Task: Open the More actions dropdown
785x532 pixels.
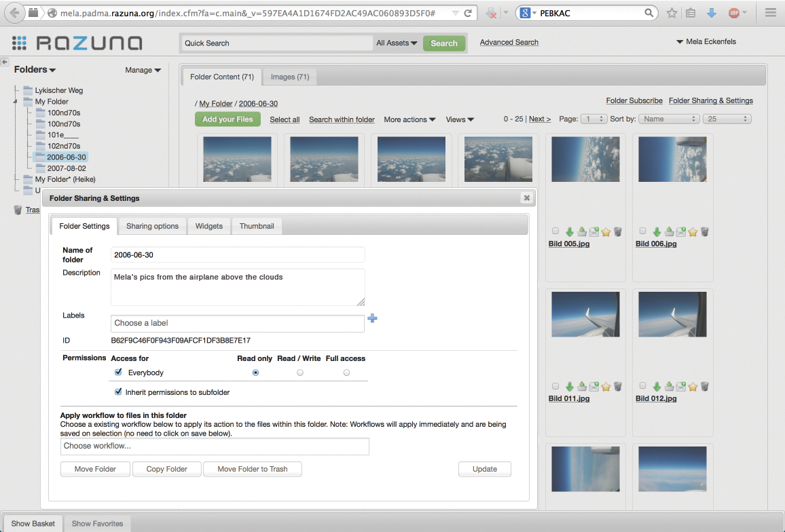Action: (x=409, y=119)
